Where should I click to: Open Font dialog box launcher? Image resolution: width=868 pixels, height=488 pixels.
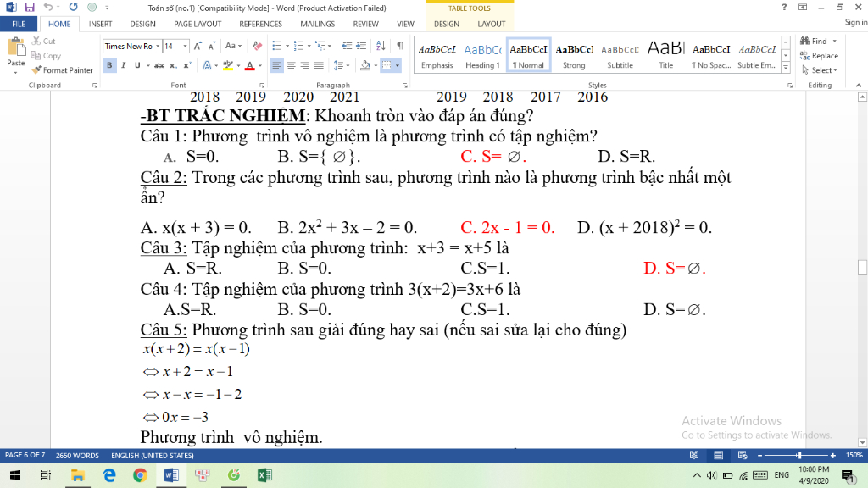(x=262, y=86)
